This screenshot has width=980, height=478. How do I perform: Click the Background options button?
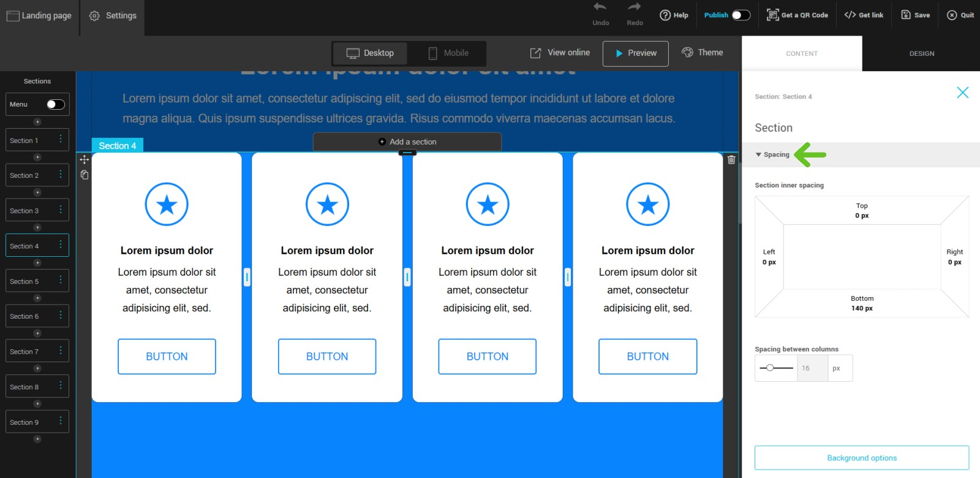click(861, 458)
